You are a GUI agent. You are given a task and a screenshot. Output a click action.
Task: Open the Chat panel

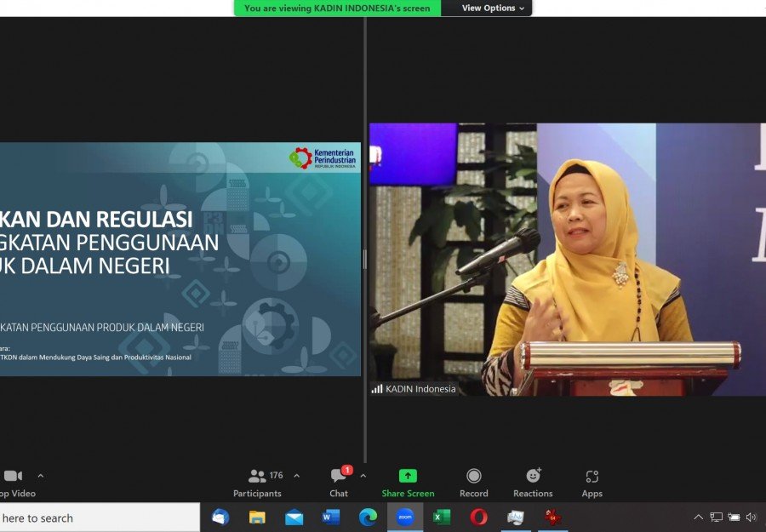tap(339, 482)
